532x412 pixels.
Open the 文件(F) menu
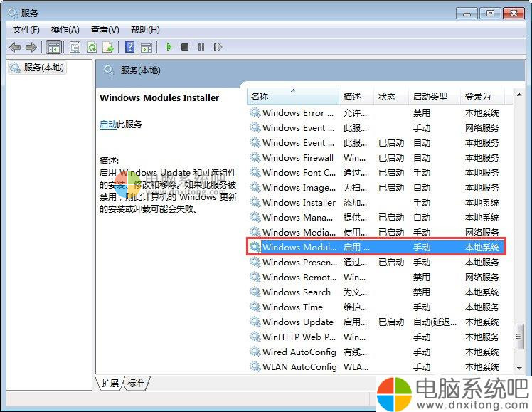tap(26, 29)
